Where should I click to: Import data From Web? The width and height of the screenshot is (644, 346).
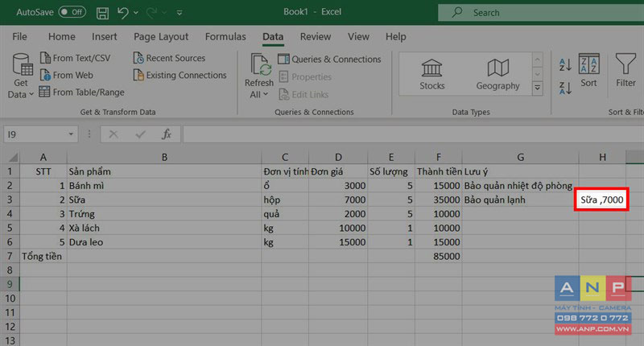coord(67,75)
